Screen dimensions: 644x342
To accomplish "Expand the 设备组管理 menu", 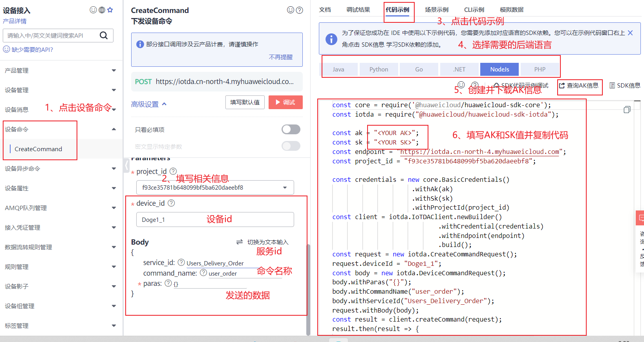I will pos(61,306).
